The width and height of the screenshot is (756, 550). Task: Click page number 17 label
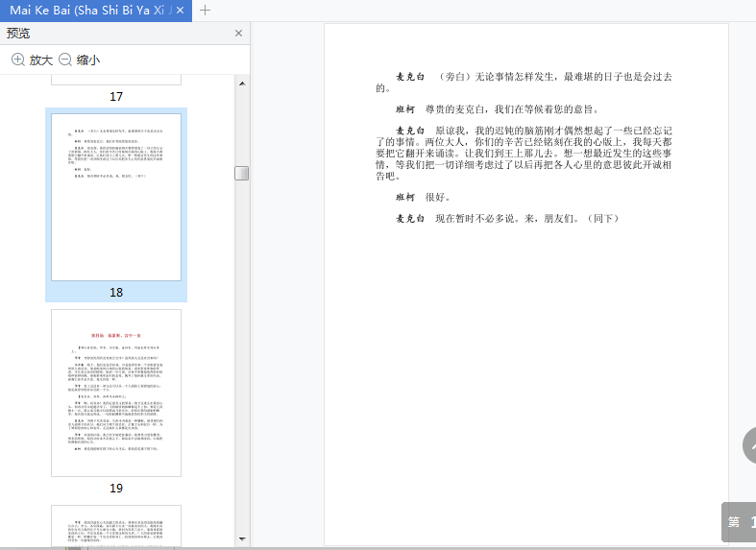[x=116, y=97]
